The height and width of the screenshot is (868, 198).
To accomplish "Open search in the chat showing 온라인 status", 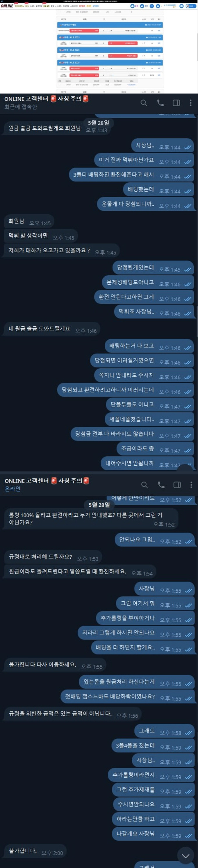I will point(145,485).
